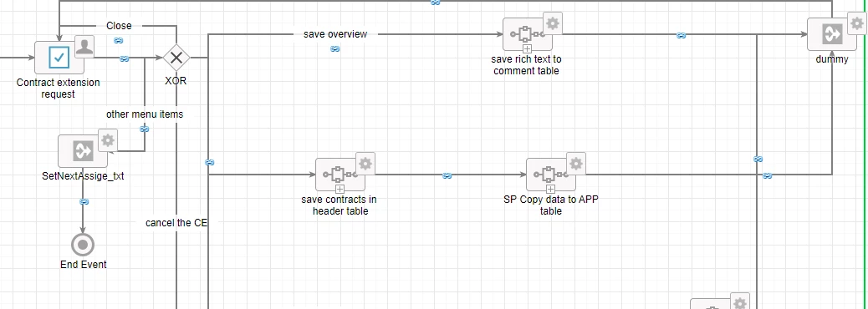Click the link icon between save rich text and dummy
The height and width of the screenshot is (309, 868).
(x=682, y=35)
